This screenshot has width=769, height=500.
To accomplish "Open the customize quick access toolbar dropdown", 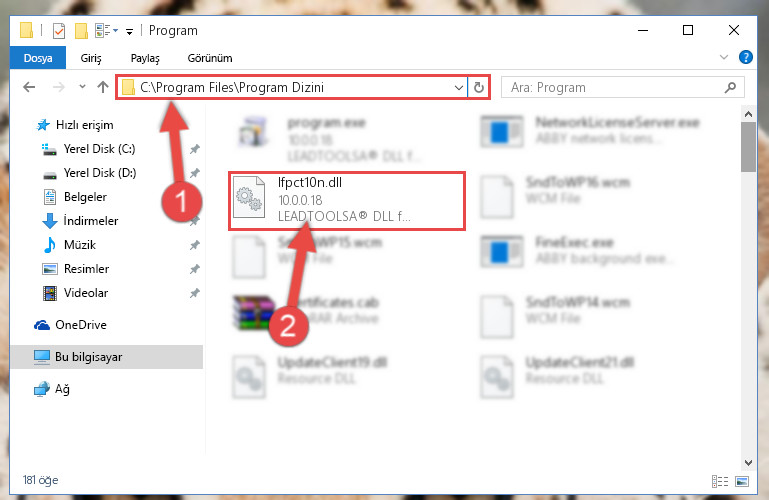I will [129, 31].
